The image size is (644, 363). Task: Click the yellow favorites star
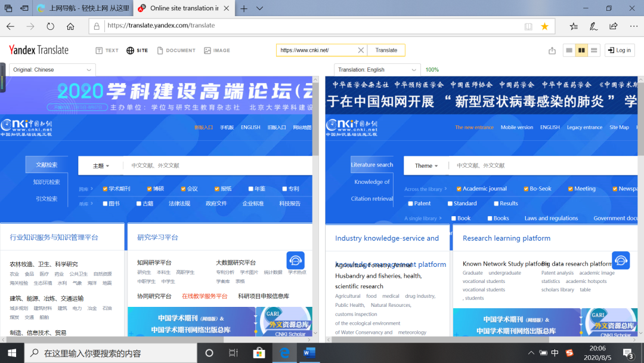pyautogui.click(x=544, y=26)
